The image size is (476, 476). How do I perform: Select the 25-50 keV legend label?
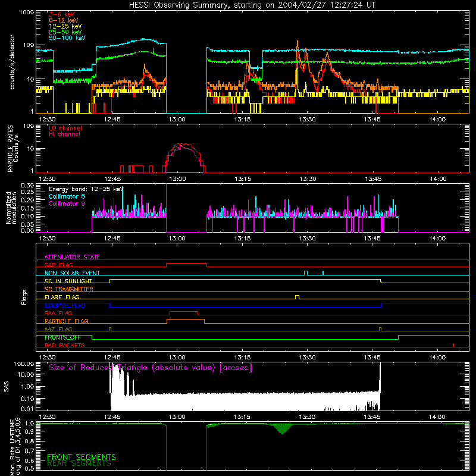pos(65,32)
